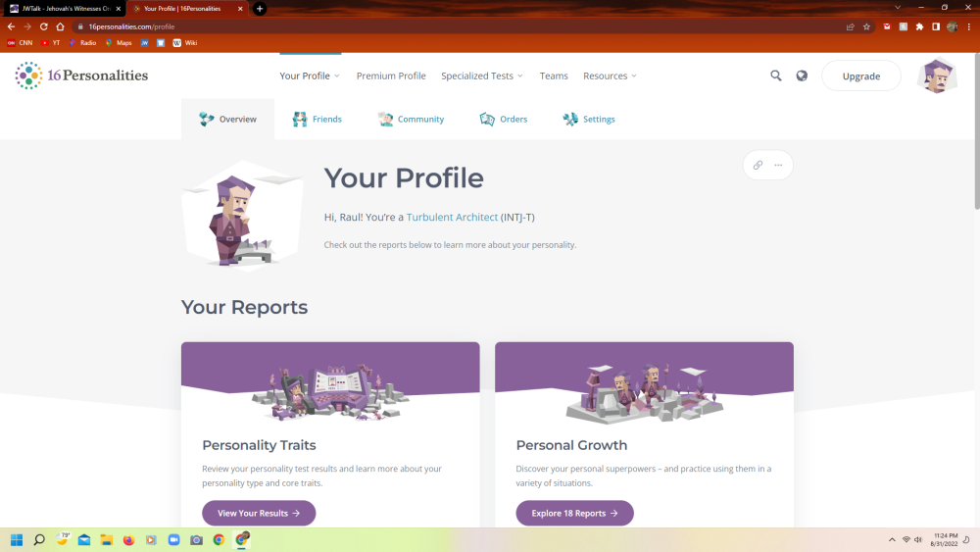This screenshot has height=552, width=980.
Task: Click the search magnifier icon in site header
Action: point(775,75)
